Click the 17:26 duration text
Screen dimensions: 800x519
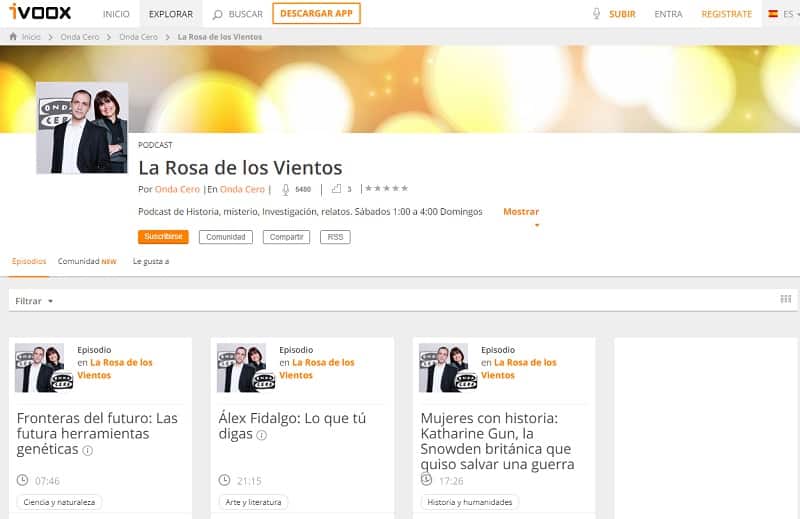point(452,481)
